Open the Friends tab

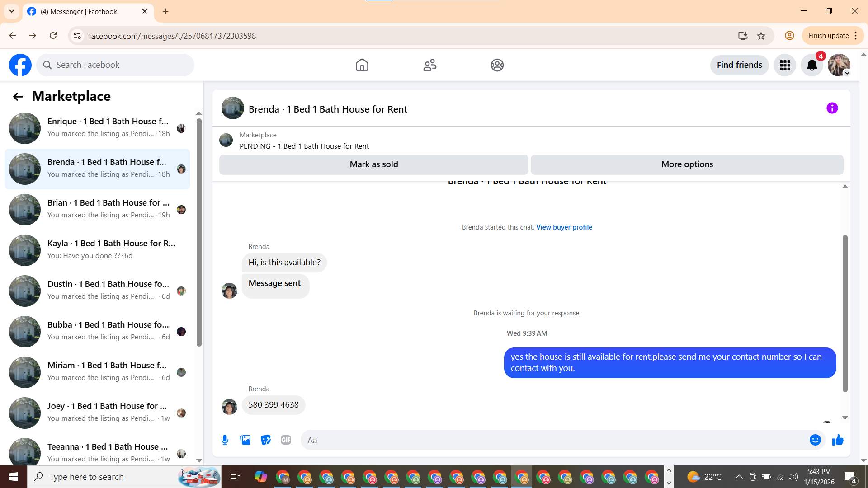click(429, 65)
